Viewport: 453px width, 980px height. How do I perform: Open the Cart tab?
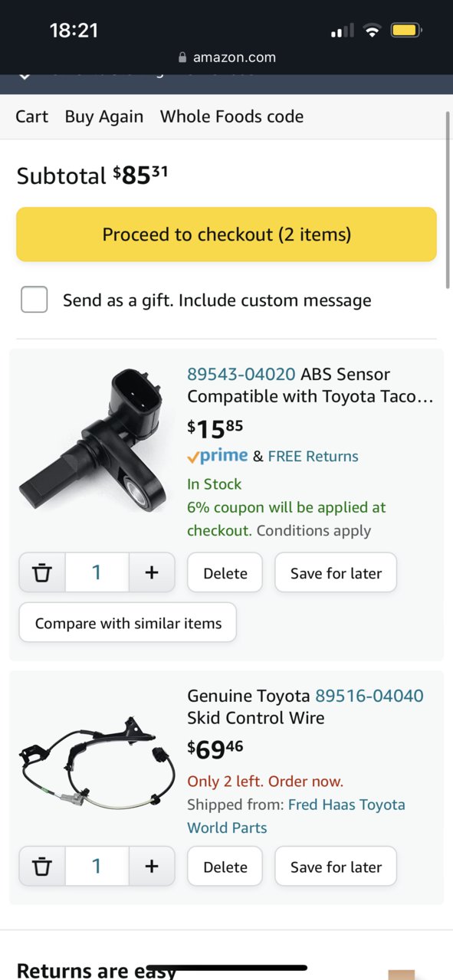[x=31, y=116]
